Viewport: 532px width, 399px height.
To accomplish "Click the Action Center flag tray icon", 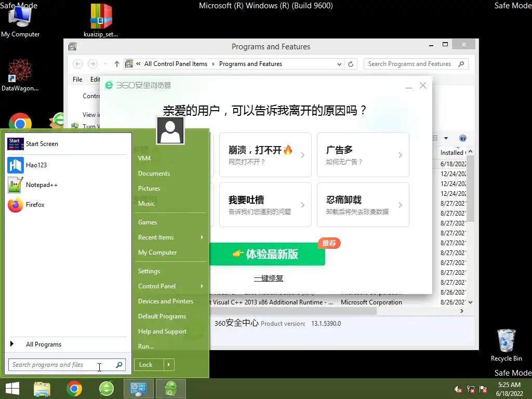I will coord(483,389).
